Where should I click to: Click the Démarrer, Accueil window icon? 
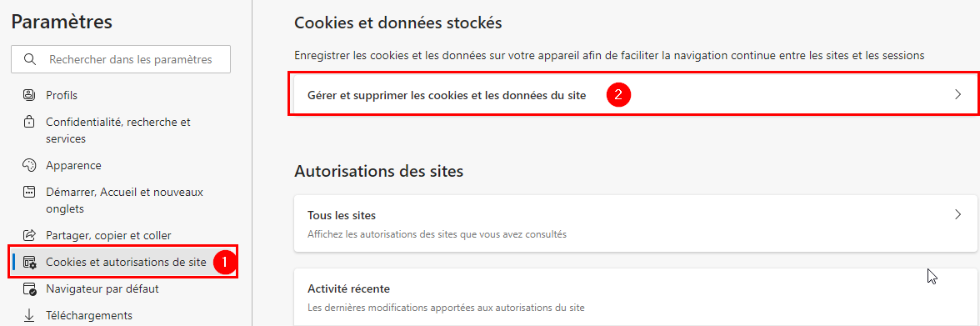tap(28, 192)
